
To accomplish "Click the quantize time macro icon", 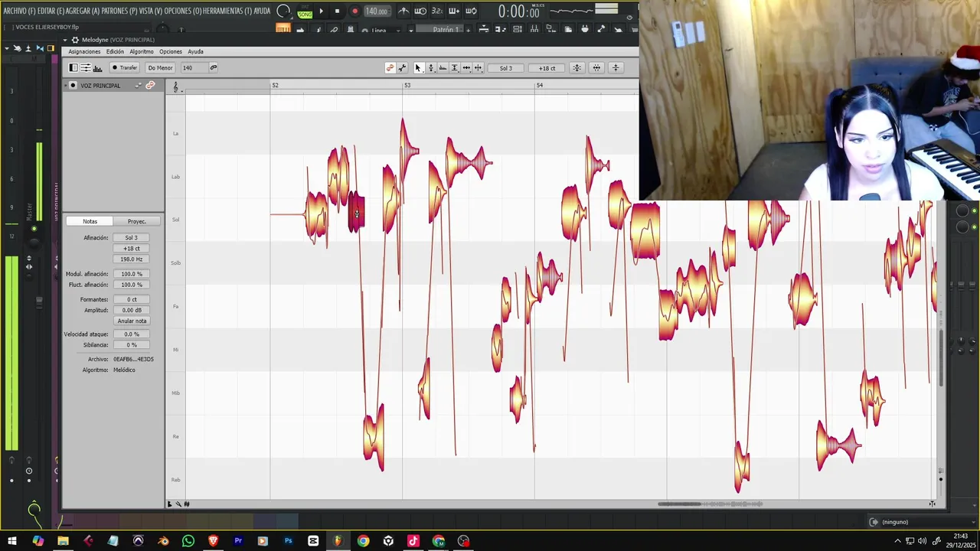I will pos(596,68).
